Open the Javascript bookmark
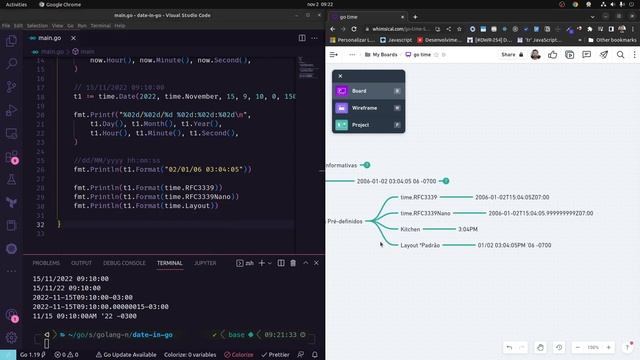Image resolution: width=640 pixels, height=360 pixels. [396, 40]
